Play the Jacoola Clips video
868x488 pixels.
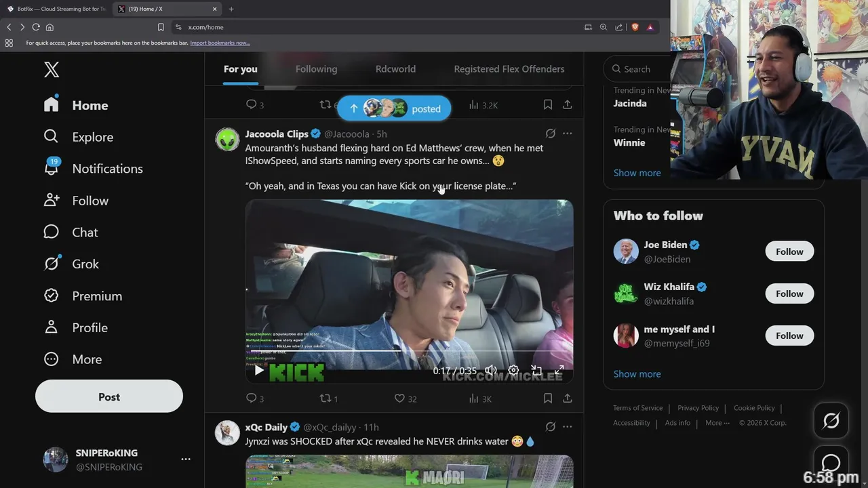(x=259, y=370)
